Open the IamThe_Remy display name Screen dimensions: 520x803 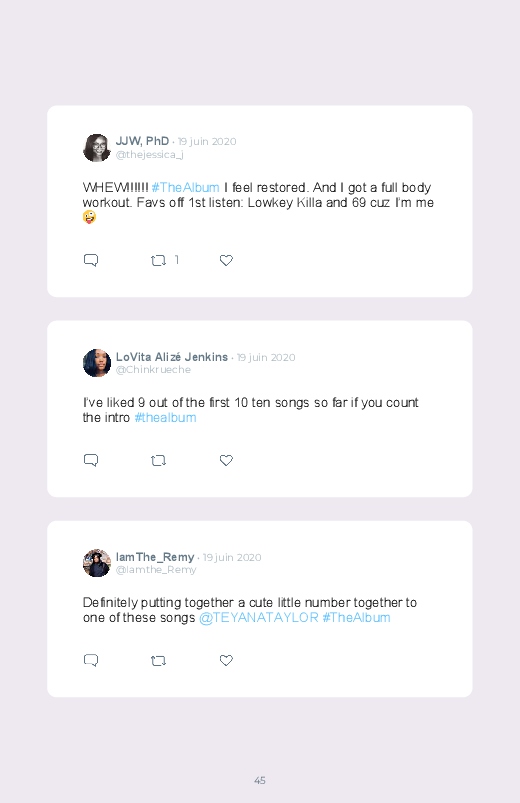click(x=155, y=557)
